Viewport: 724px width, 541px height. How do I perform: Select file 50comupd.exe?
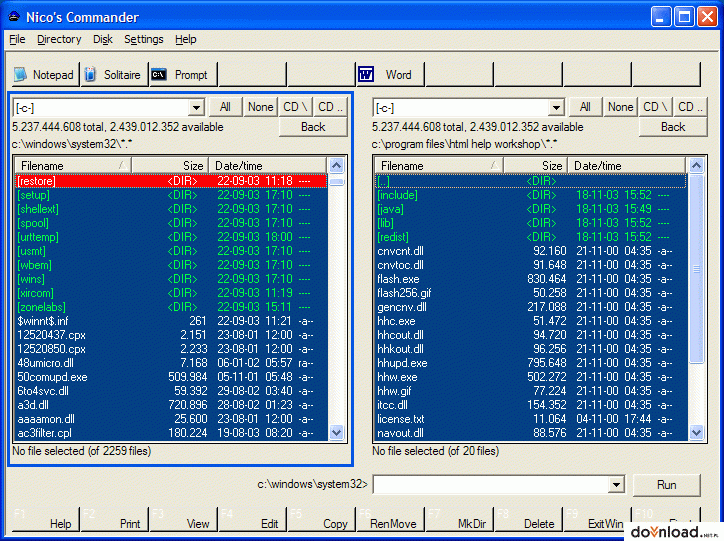(x=171, y=377)
